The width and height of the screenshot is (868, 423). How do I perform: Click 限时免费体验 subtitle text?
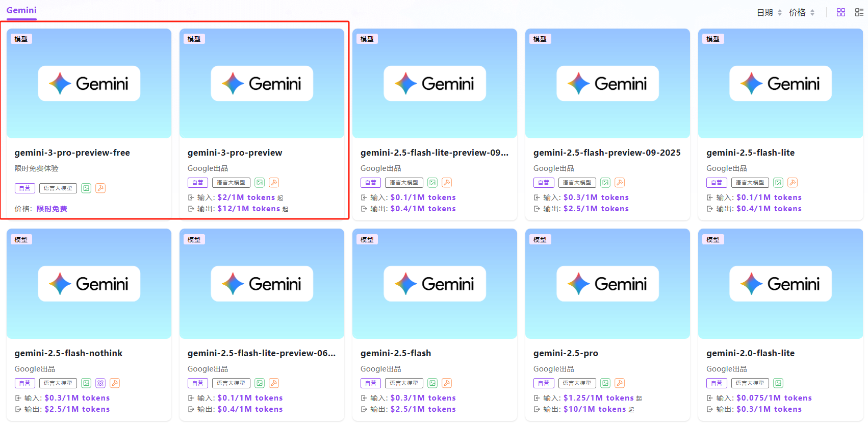tap(36, 168)
